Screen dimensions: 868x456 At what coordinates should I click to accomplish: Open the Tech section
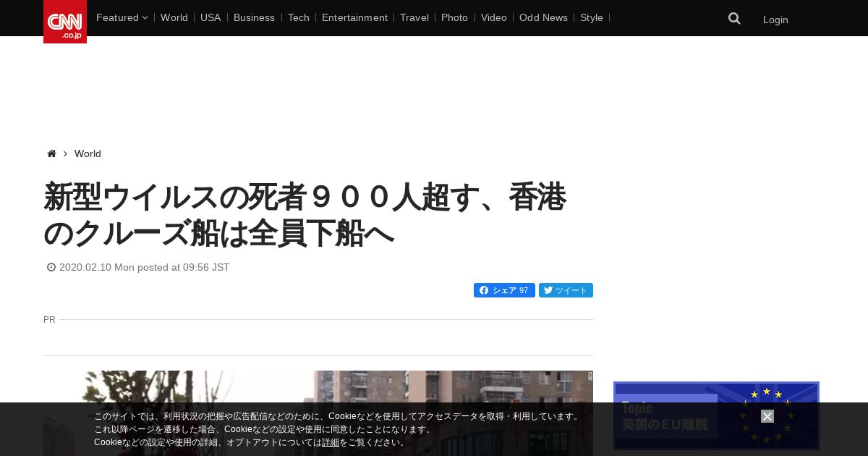pos(298,17)
